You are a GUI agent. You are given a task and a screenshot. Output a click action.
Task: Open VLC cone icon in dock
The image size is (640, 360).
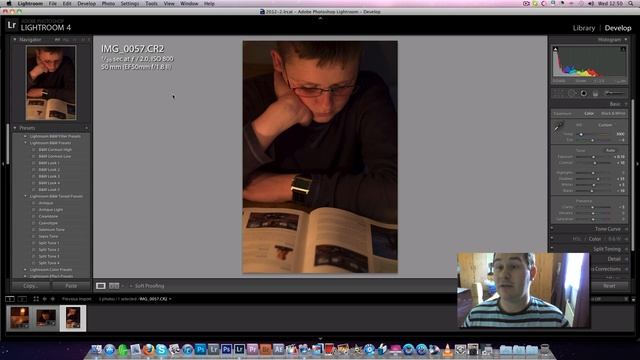(x=447, y=349)
